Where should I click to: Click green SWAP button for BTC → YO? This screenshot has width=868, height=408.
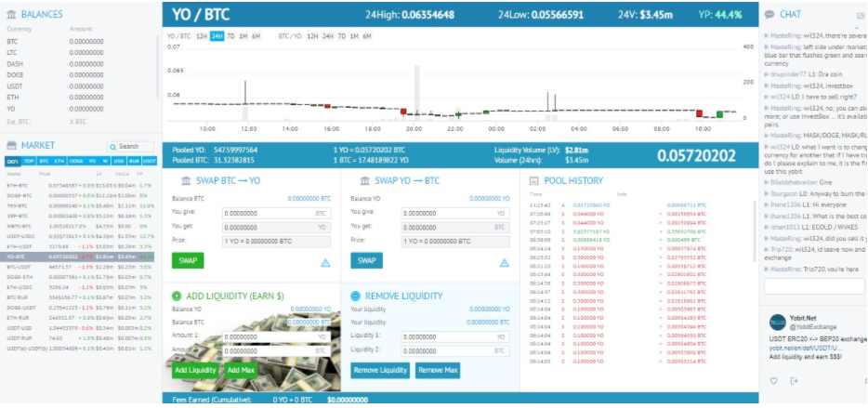(x=188, y=260)
